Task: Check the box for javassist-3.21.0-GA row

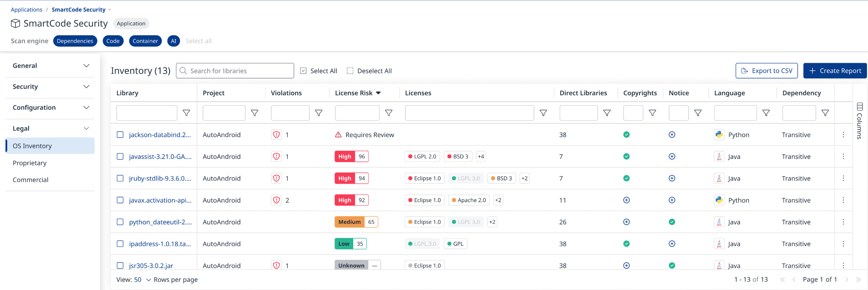Action: pyautogui.click(x=120, y=156)
